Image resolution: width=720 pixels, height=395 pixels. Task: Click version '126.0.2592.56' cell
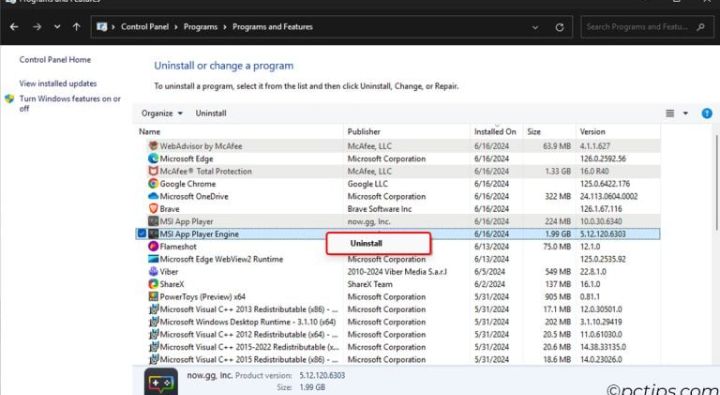tap(604, 158)
